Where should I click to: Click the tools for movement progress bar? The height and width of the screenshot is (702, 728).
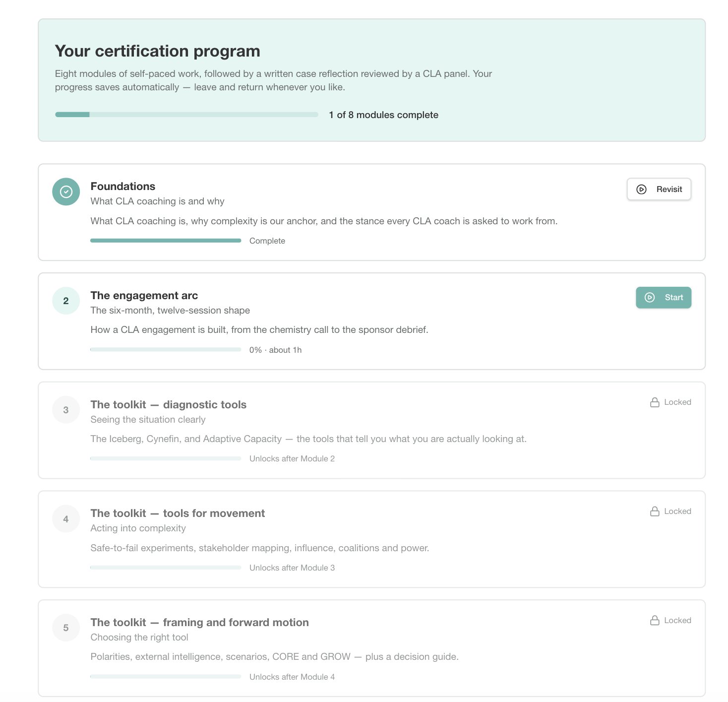coord(166,568)
